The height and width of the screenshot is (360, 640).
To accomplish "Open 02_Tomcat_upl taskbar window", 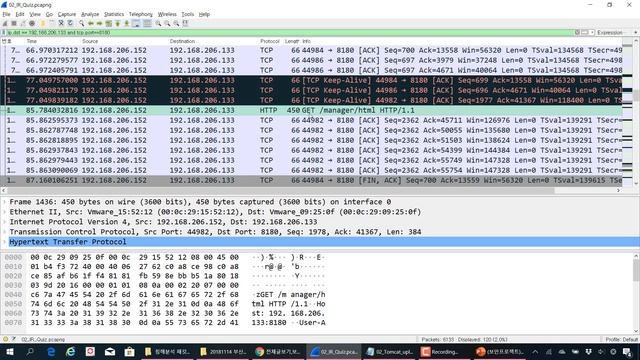I will pos(389,351).
